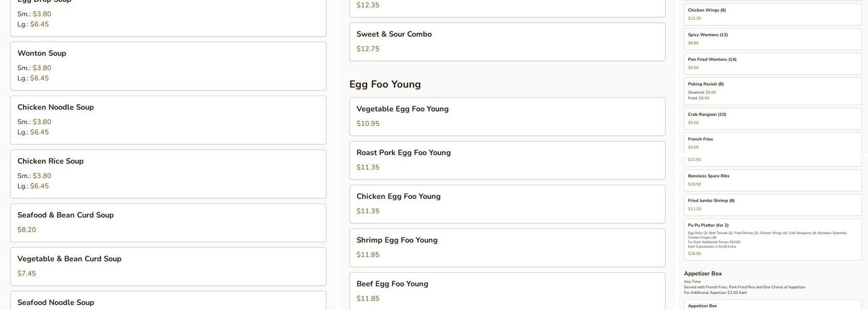
Task: Select the Sweet & Sour Combo card
Action: 507,42
